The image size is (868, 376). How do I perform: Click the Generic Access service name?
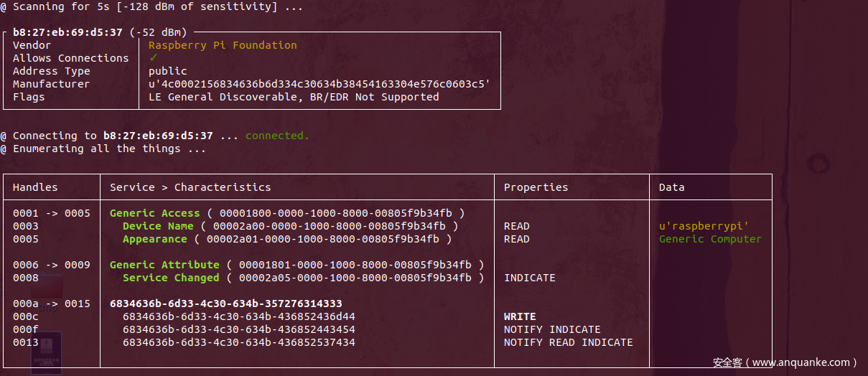click(154, 213)
